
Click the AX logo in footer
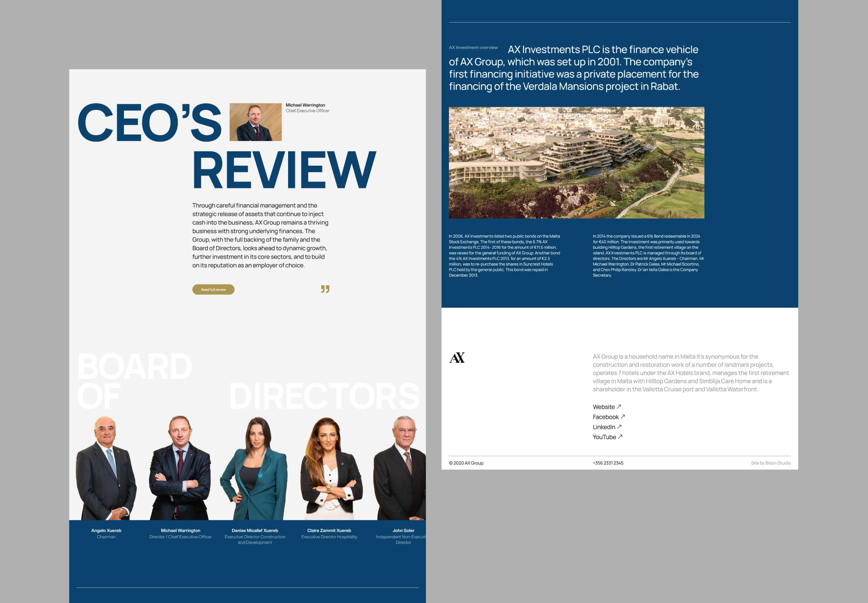[x=457, y=357]
